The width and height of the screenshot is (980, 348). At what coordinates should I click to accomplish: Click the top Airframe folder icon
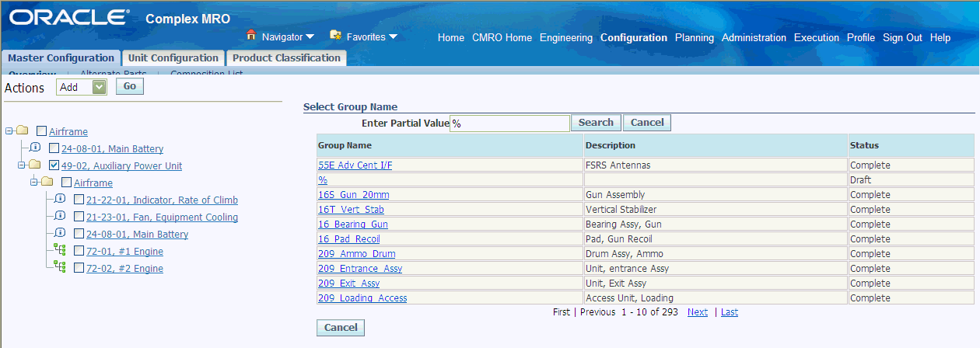click(23, 130)
